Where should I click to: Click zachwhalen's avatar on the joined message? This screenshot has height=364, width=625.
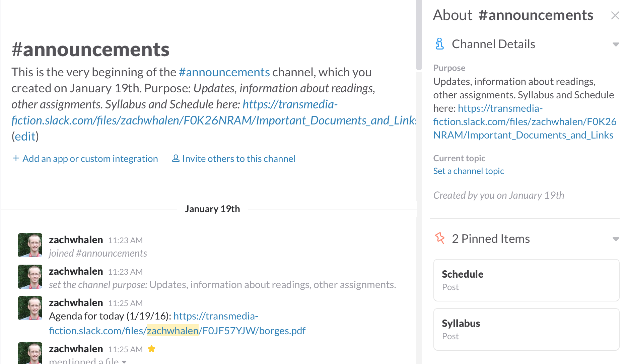click(x=30, y=245)
